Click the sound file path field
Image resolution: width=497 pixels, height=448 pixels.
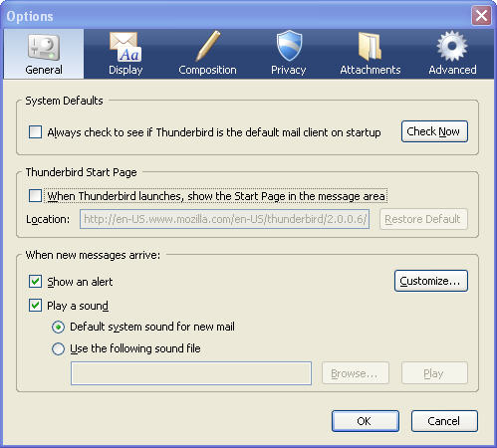pos(191,373)
